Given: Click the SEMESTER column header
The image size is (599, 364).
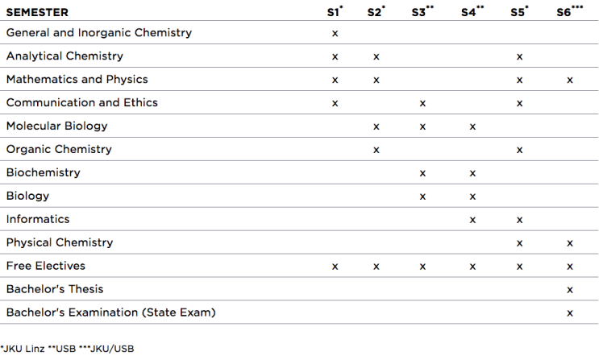Looking at the screenshot, I should click(x=37, y=12).
